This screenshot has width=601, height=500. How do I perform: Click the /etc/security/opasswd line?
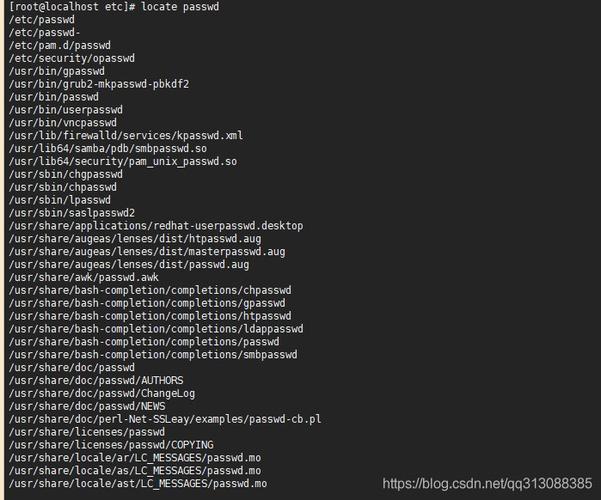tap(72, 58)
